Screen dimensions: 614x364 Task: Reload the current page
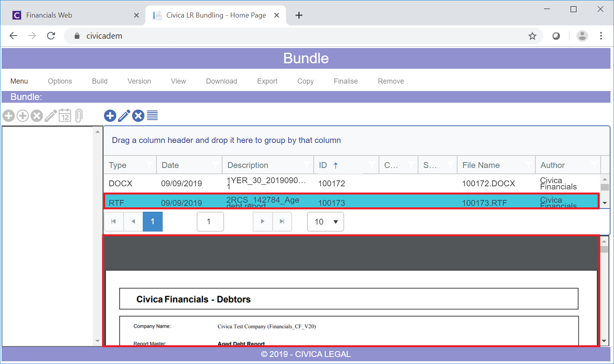(x=51, y=36)
